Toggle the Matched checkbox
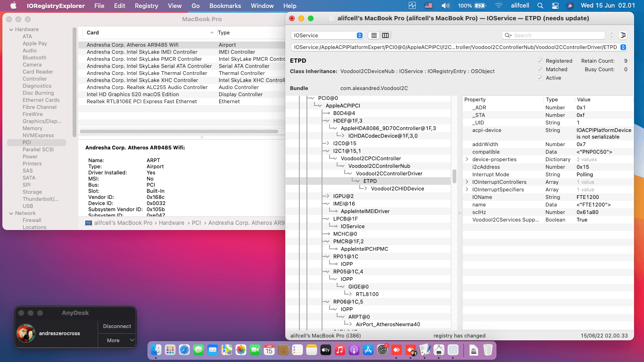This screenshot has height=362, width=644. click(540, 69)
